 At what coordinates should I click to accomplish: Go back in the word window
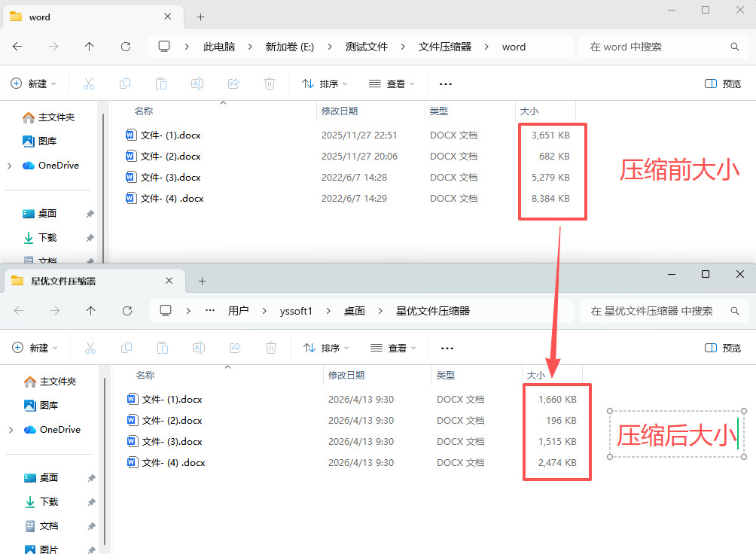pos(17,47)
